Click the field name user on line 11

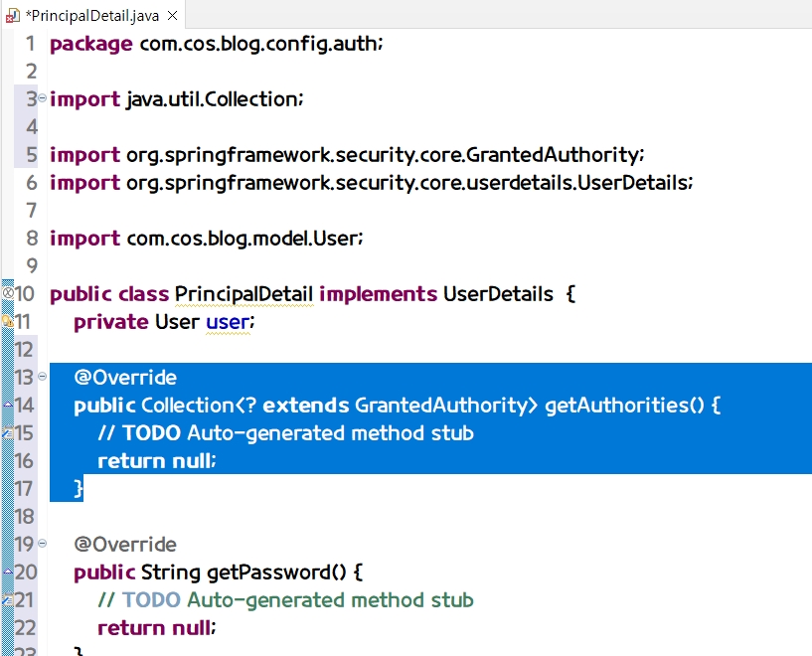pyautogui.click(x=228, y=322)
